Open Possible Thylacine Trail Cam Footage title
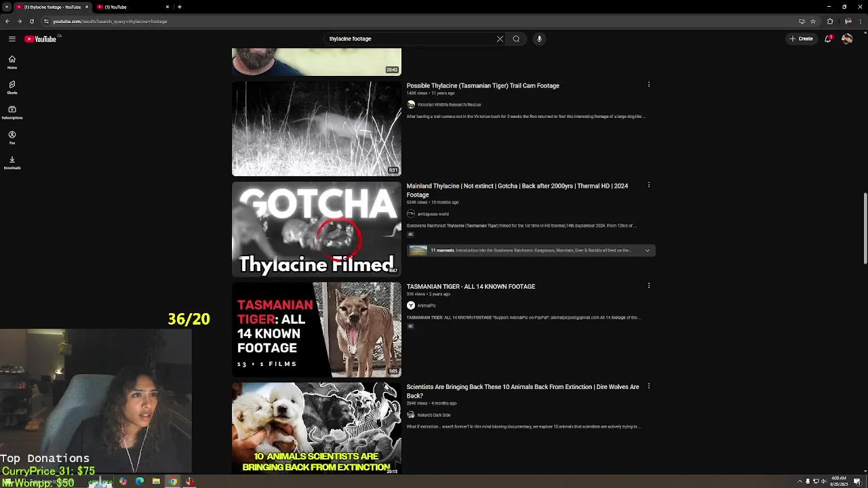Screen dimensions: 868x488 coord(483,85)
